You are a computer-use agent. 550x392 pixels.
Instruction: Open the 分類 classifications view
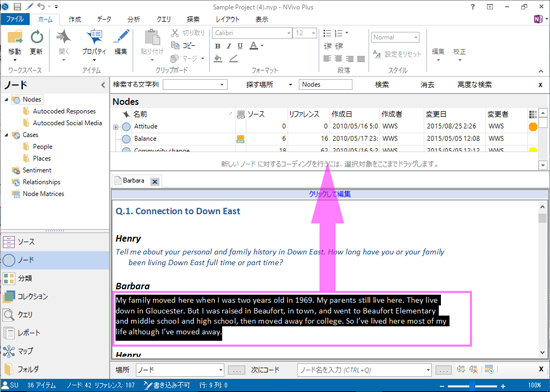coord(55,278)
